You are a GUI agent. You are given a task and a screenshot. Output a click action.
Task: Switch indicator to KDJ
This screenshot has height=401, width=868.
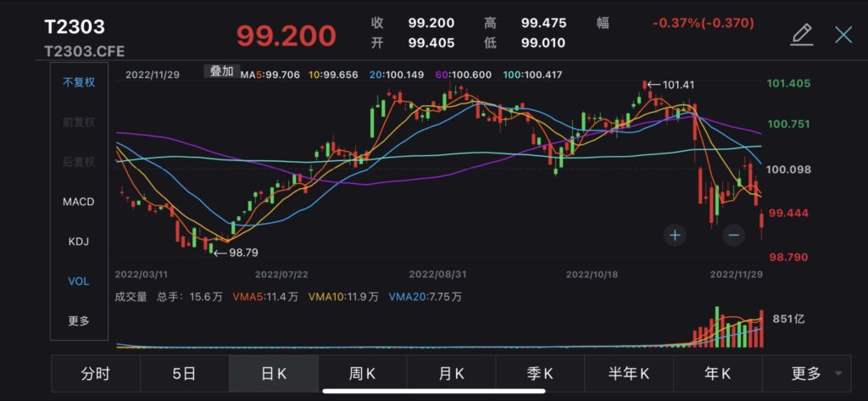coord(79,242)
